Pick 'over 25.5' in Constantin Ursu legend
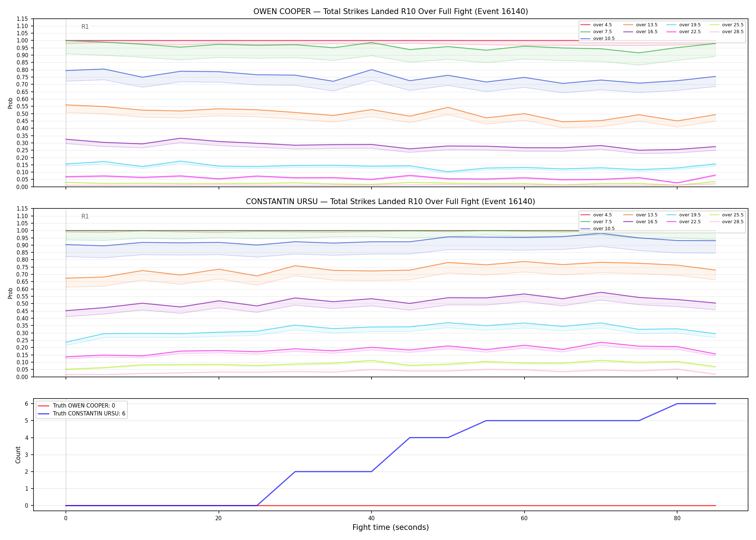The height and width of the screenshot is (540, 756). pyautogui.click(x=726, y=215)
